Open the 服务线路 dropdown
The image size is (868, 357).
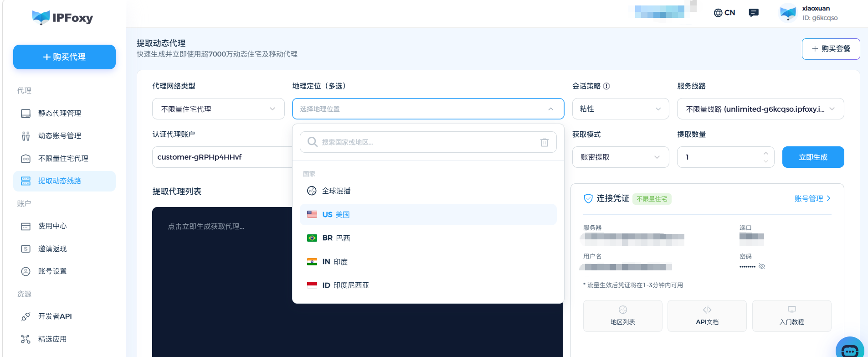(x=760, y=109)
